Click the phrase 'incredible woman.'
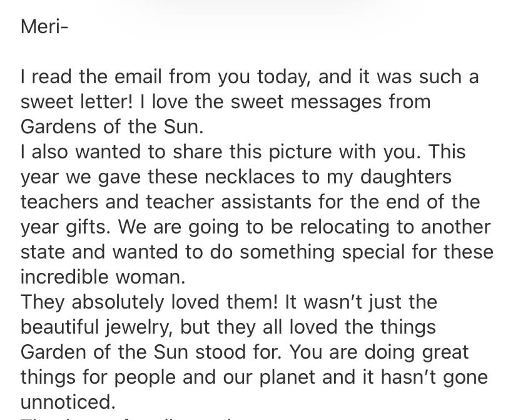 tap(103, 277)
